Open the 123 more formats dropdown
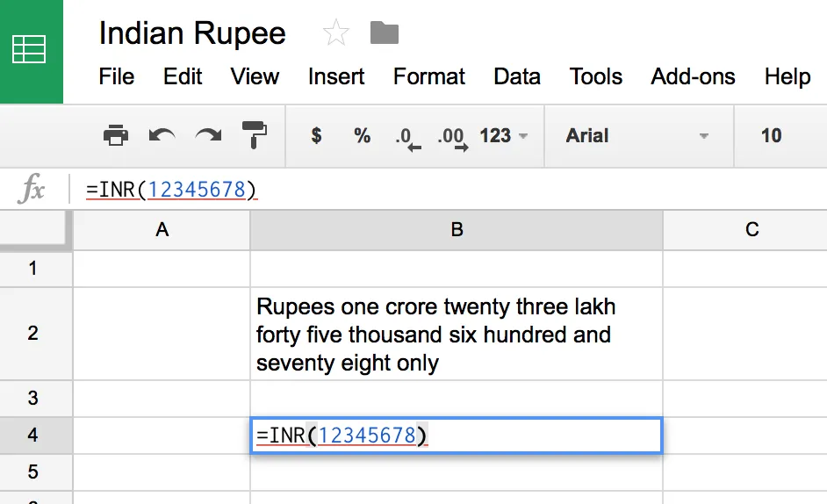 tap(503, 135)
